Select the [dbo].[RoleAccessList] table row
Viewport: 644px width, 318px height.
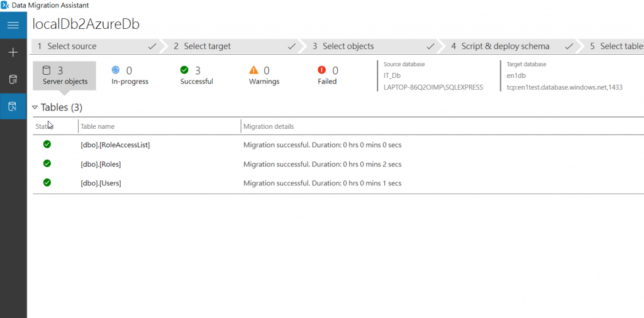[x=338, y=145]
